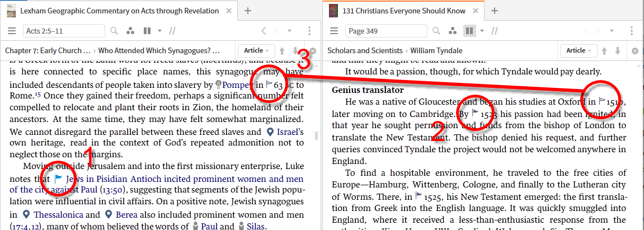Open the Article dropdown next to William Tyndale
This screenshot has height=230, width=644.
[579, 50]
